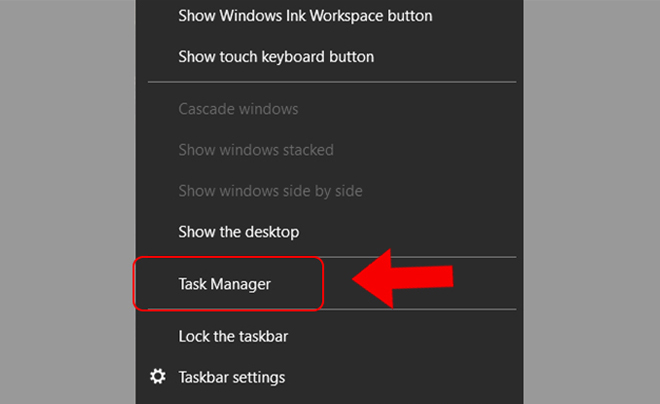This screenshot has height=404, width=660.
Task: Click separator line above Lock the taskbar
Action: click(x=420, y=309)
